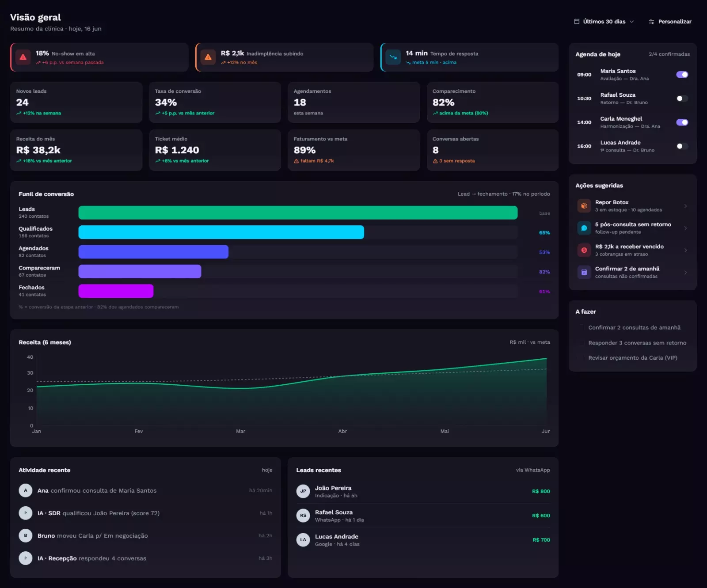Screen dimensions: 707x588
Task: Click the R$ 800 value for João Pereira
Action: coord(541,491)
